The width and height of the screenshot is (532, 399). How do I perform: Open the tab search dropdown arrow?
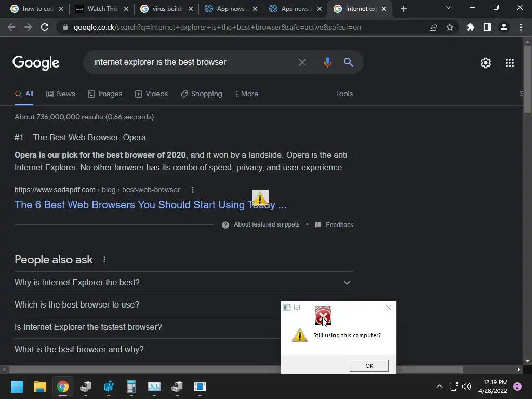(x=448, y=7)
